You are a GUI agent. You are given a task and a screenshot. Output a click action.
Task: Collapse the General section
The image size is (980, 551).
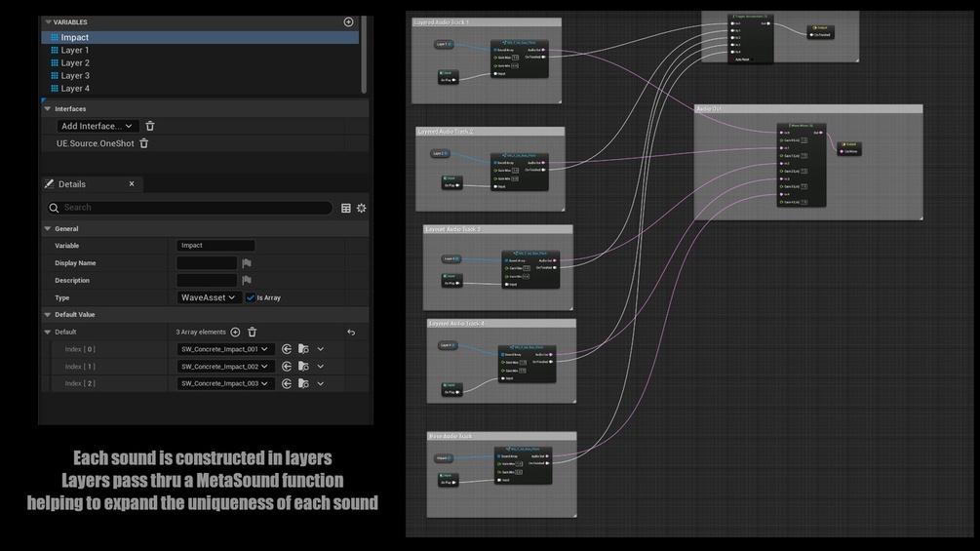[48, 228]
